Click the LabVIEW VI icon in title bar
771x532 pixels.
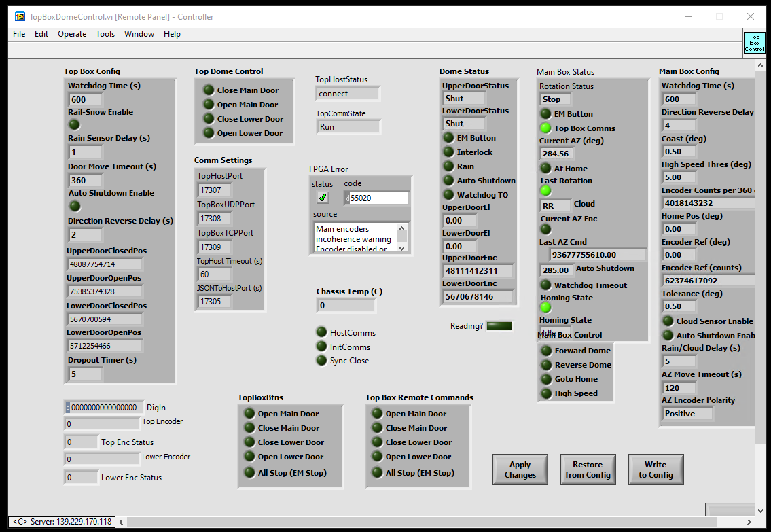pyautogui.click(x=20, y=17)
